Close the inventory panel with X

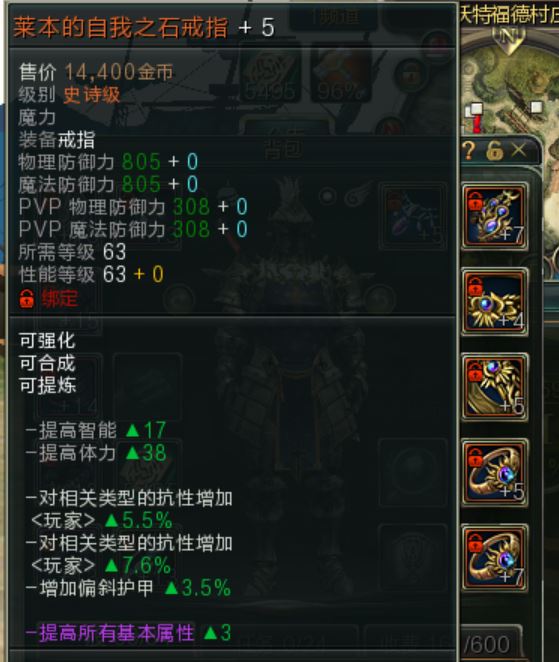point(518,150)
